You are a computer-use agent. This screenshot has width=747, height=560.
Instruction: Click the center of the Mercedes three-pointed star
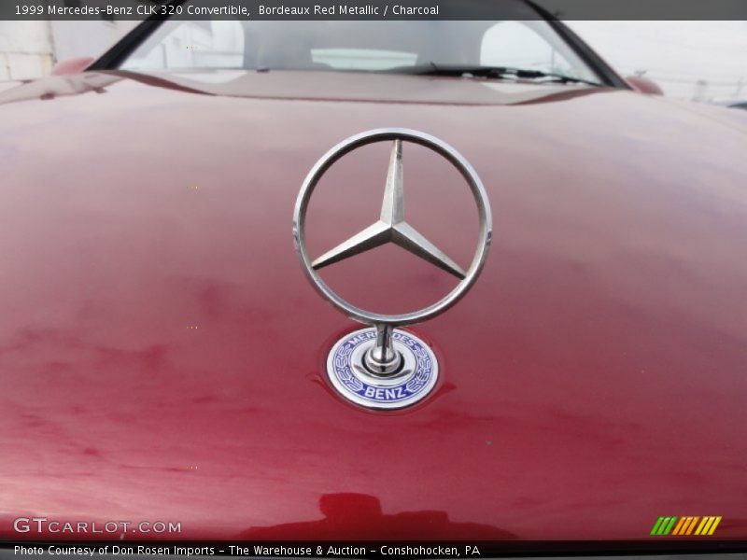click(393, 226)
